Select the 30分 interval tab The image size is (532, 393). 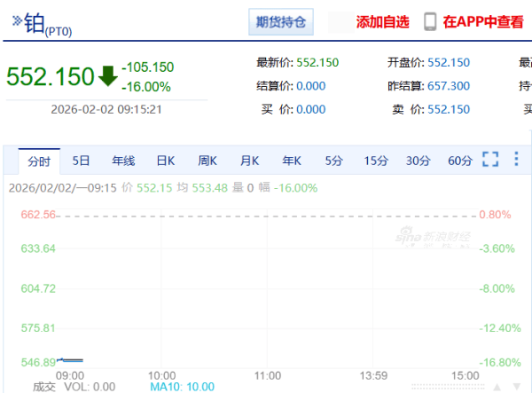pos(418,161)
